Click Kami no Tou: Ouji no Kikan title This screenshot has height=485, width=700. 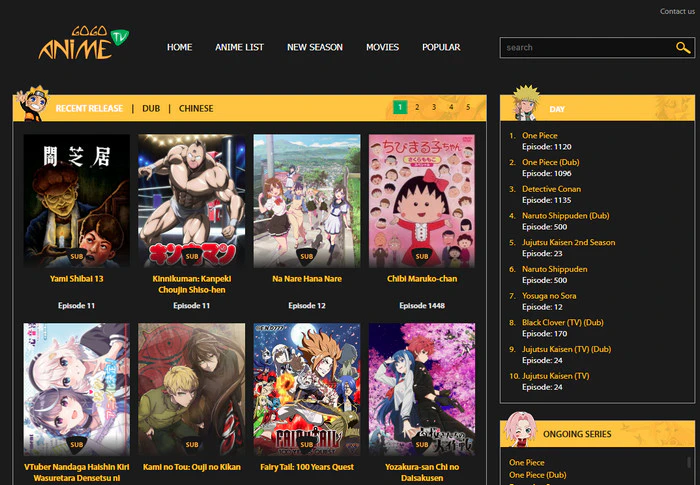tap(192, 467)
